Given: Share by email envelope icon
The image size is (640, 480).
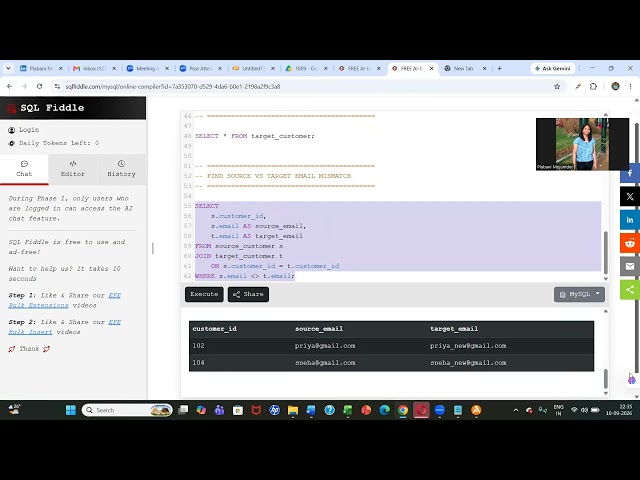Looking at the screenshot, I should 630,266.
